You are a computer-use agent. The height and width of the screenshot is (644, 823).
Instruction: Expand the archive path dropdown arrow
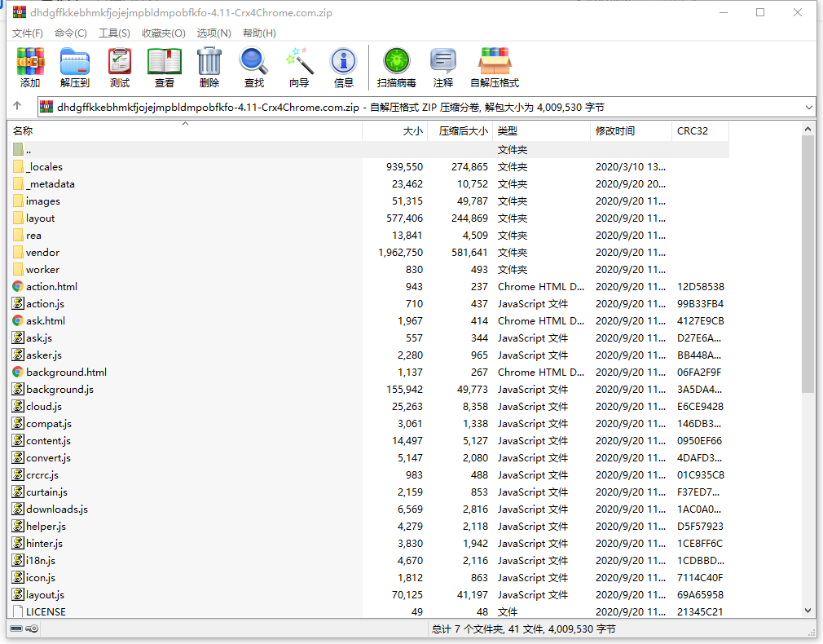(x=808, y=107)
